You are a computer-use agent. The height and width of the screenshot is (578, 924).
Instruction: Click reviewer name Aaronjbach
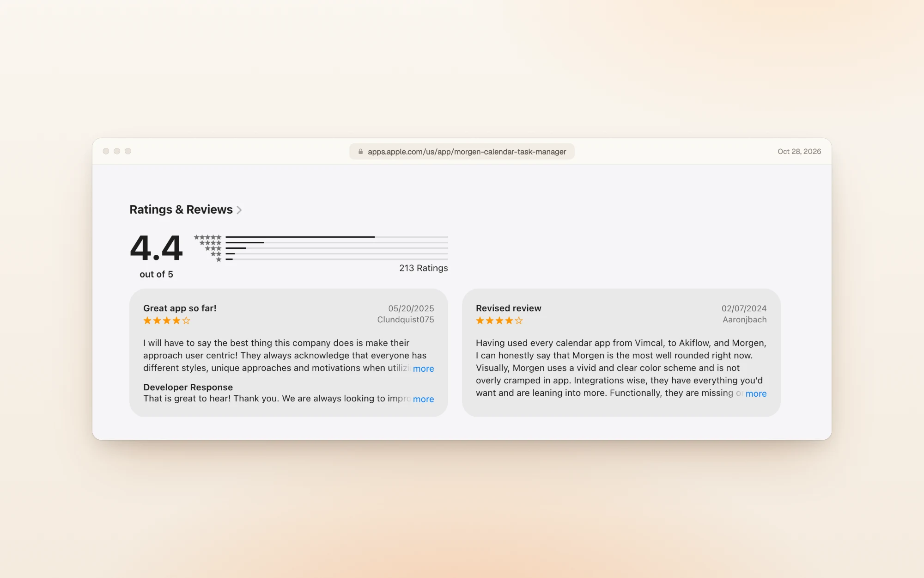pyautogui.click(x=745, y=320)
